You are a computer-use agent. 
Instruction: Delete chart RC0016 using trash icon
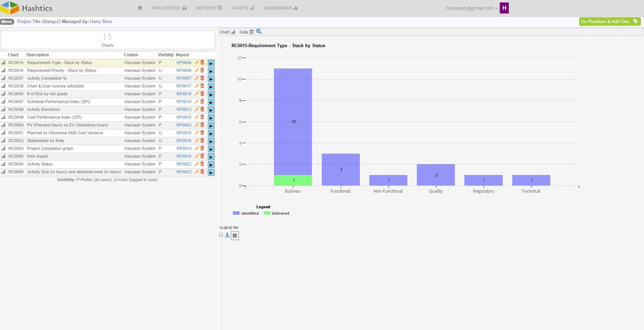click(202, 70)
